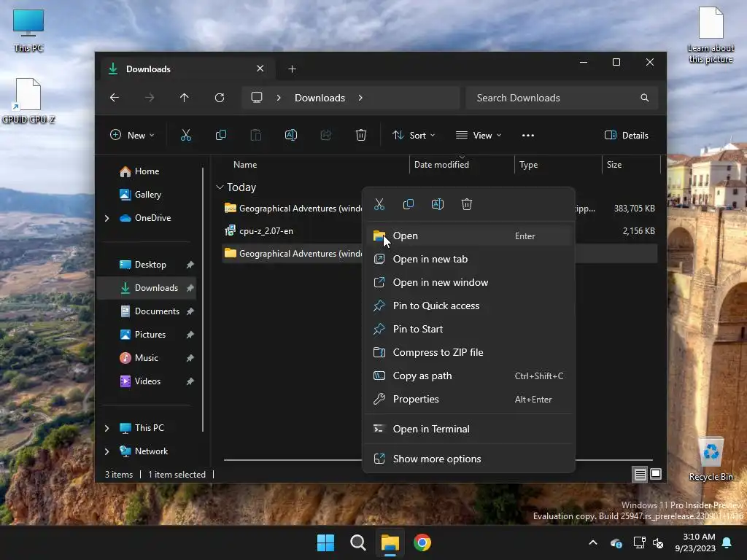Click the Delete icon at top of the context menu
The height and width of the screenshot is (560, 747).
(x=466, y=204)
